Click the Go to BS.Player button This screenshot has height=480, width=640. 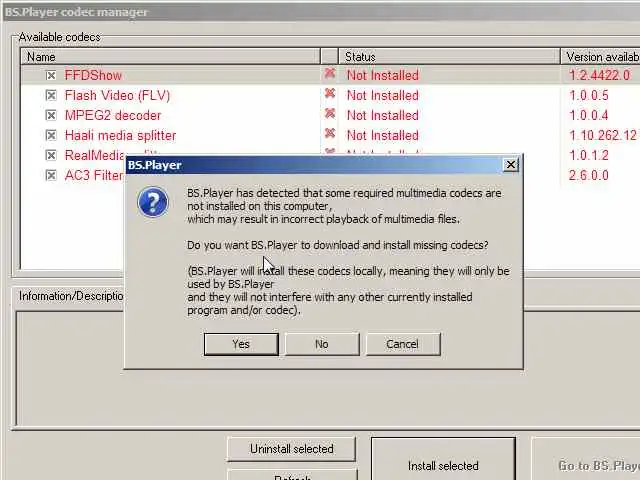click(x=586, y=459)
